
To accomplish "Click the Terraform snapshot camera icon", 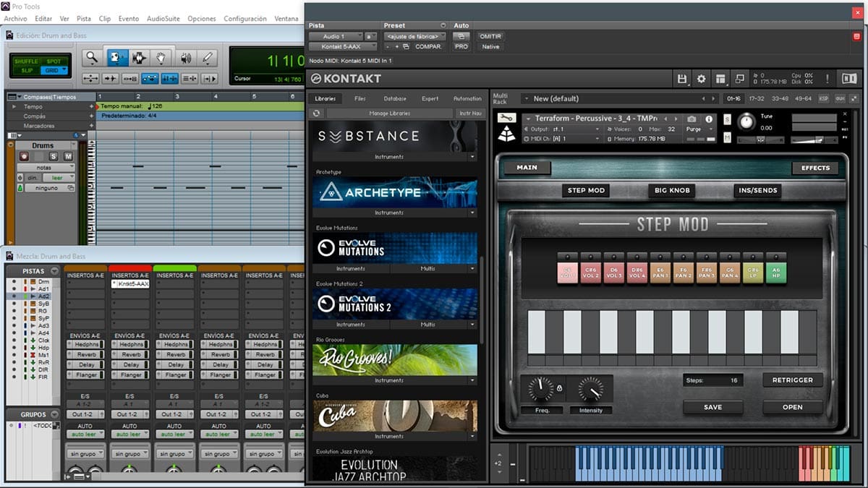I will pyautogui.click(x=692, y=119).
